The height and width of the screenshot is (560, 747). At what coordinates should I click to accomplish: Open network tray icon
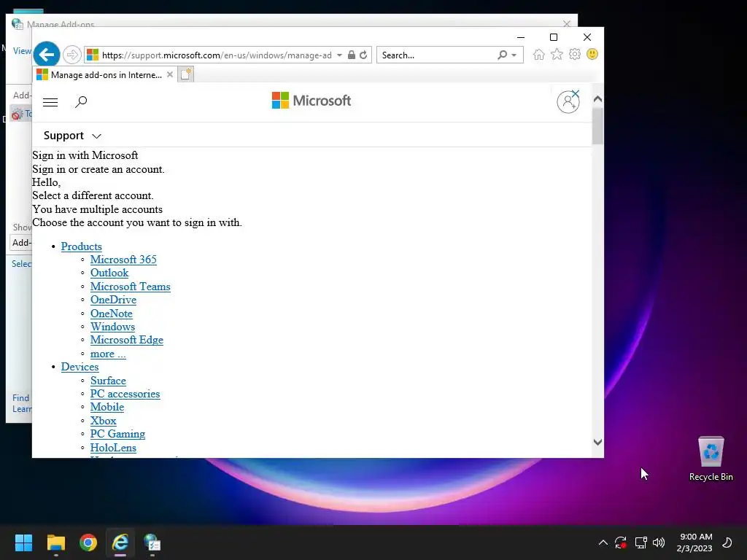pos(640,542)
